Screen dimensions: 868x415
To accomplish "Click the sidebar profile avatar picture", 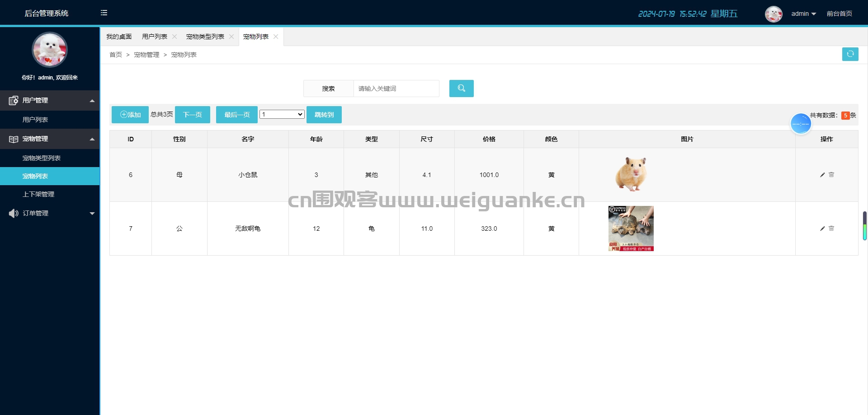I will (50, 50).
